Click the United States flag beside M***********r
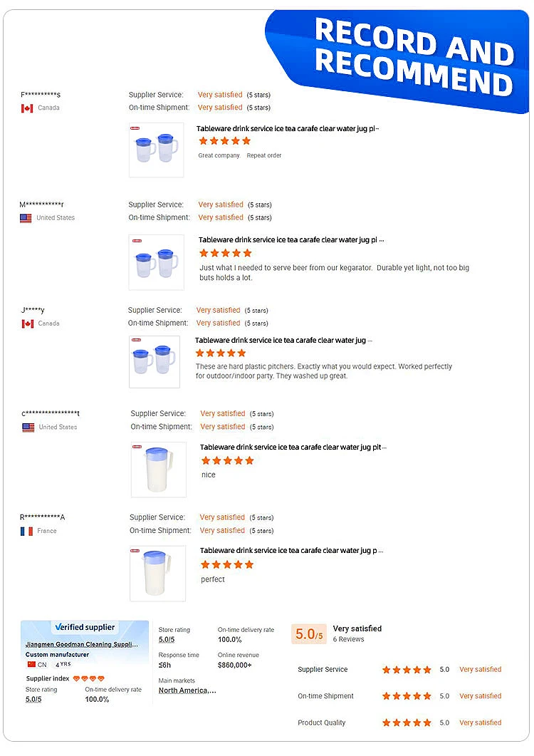The height and width of the screenshot is (756, 534). click(26, 218)
